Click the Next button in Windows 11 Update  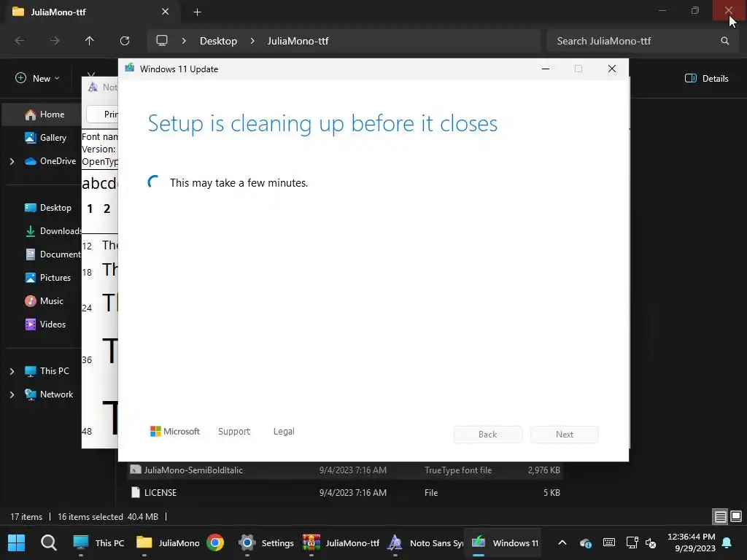[565, 435]
